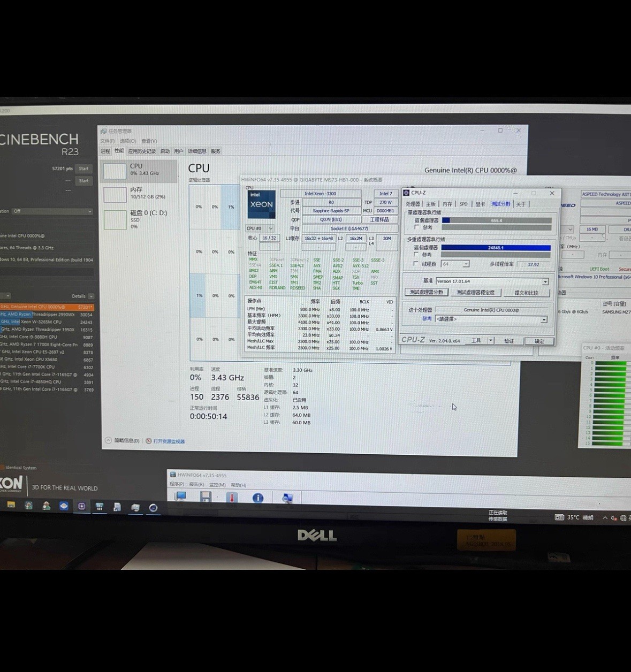The width and height of the screenshot is (631, 672).
Task: Click 测试处理器稳定度 button in CPU-Z
Action: pyautogui.click(x=476, y=293)
